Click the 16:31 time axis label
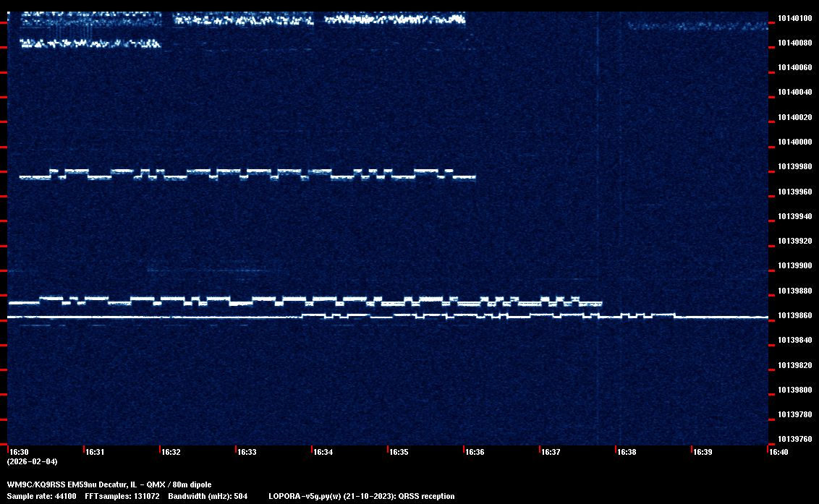 [95, 452]
